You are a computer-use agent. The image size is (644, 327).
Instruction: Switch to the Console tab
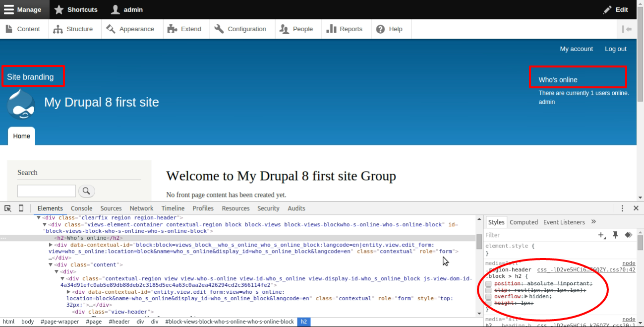click(81, 208)
